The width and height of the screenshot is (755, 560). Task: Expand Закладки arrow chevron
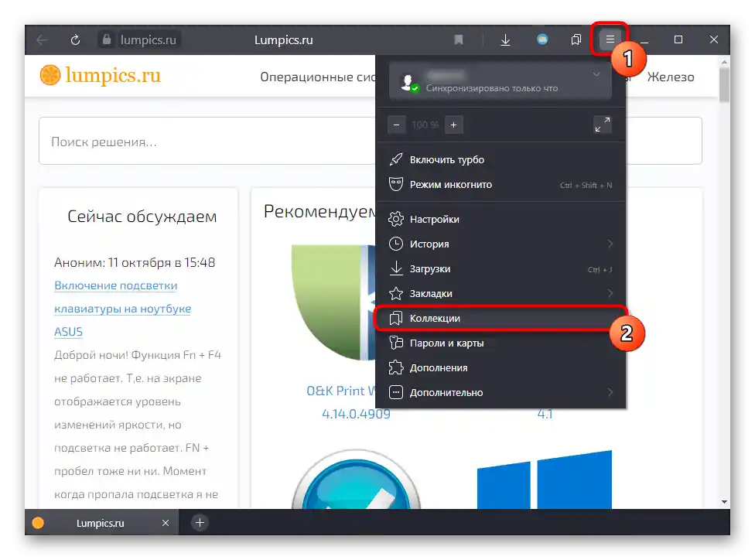click(x=610, y=293)
